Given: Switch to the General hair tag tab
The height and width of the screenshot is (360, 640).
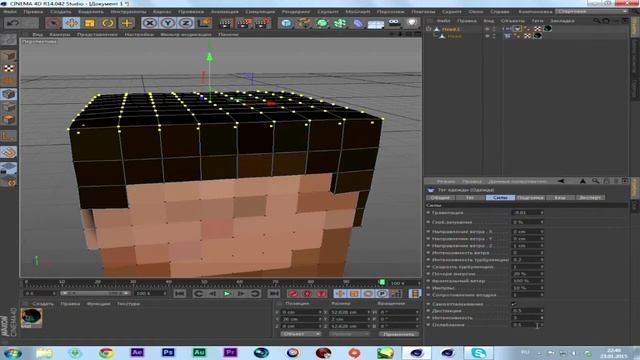Looking at the screenshot, I should click(x=440, y=198).
